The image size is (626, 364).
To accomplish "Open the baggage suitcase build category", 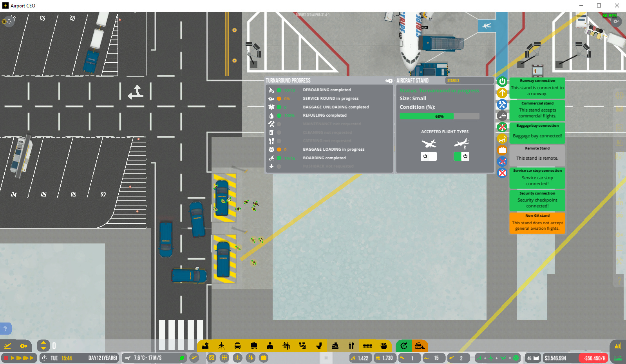I will (x=254, y=346).
